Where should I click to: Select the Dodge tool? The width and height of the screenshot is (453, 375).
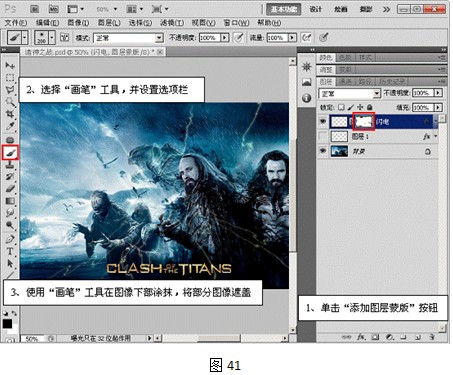pos(10,225)
